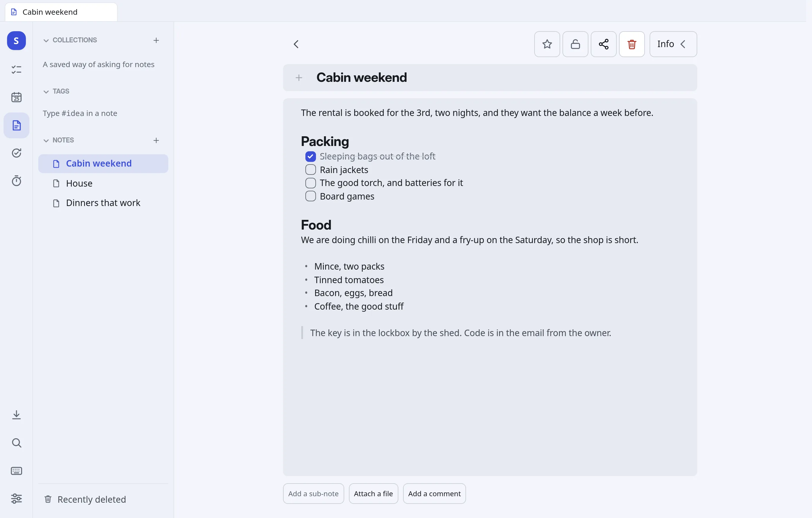812x518 pixels.
Task: Open the S user avatar
Action: (x=16, y=41)
